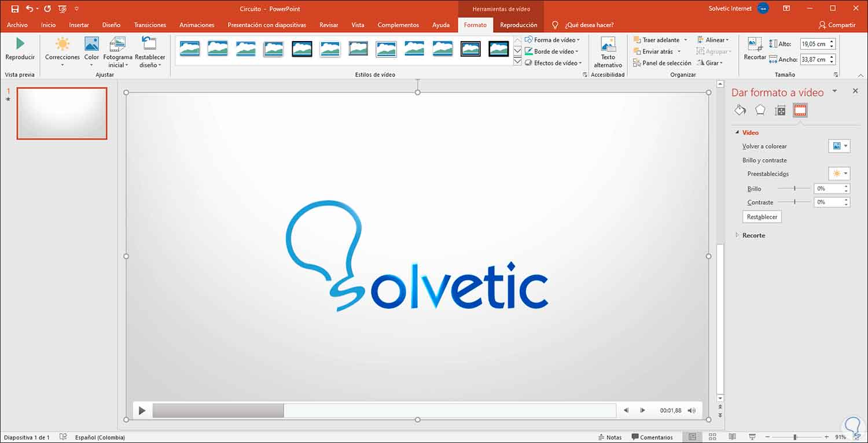Open the Volver a colorear dropdown
Screen dimensions: 868x443
(839, 146)
